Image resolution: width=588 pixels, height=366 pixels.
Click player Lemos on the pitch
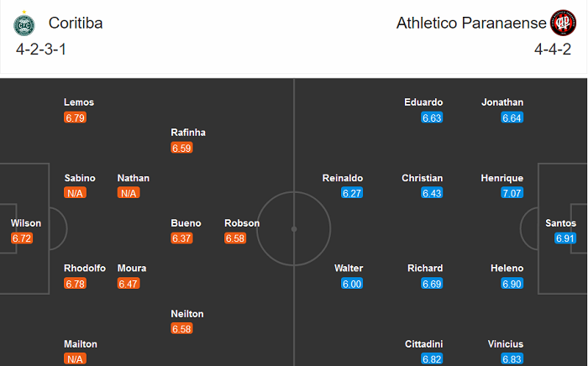tap(79, 102)
